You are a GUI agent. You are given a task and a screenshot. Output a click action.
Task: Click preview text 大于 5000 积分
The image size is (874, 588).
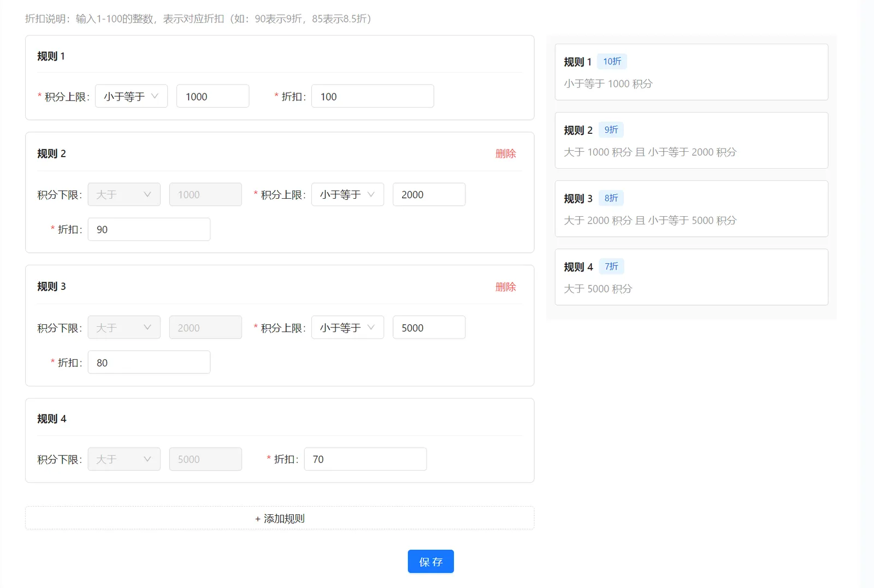pyautogui.click(x=598, y=288)
